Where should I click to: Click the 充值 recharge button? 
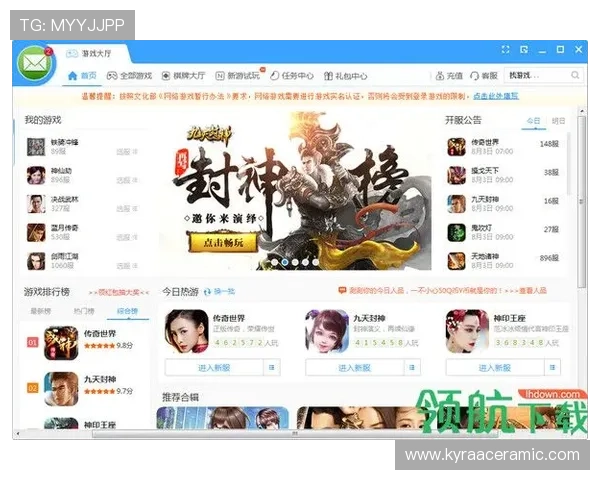click(449, 76)
